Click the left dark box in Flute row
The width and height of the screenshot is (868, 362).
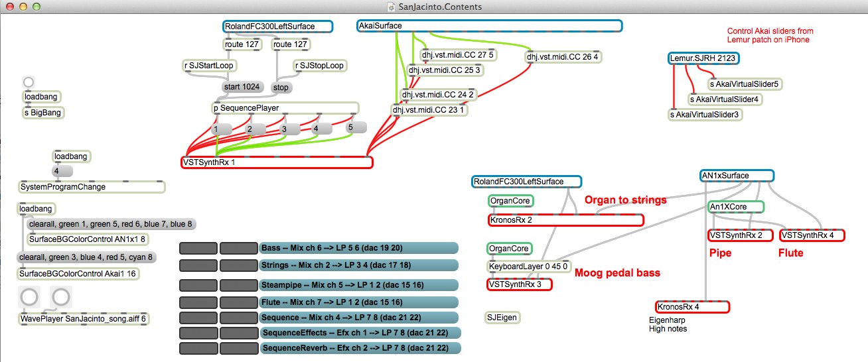coord(198,303)
